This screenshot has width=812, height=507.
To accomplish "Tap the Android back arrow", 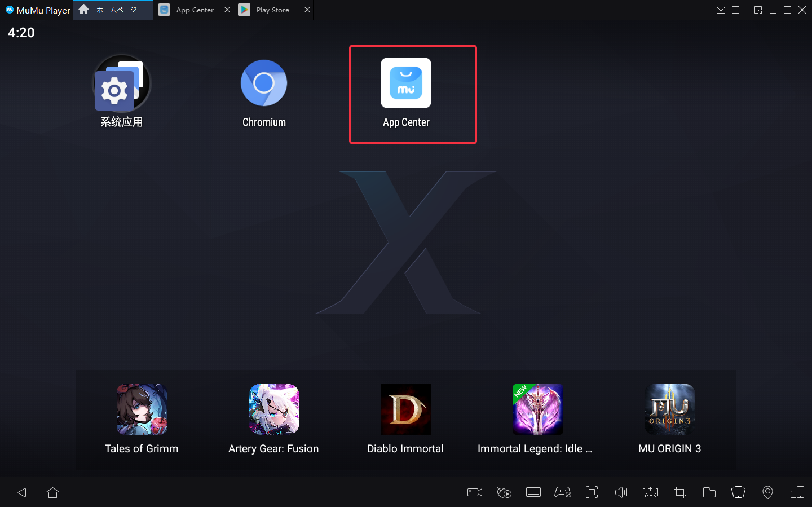I will [x=23, y=492].
